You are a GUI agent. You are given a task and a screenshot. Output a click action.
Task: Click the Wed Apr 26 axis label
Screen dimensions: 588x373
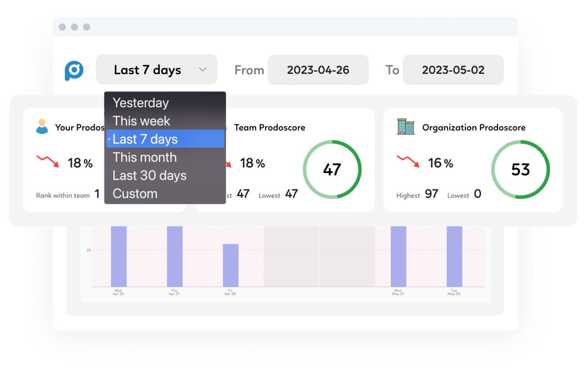[x=118, y=292]
